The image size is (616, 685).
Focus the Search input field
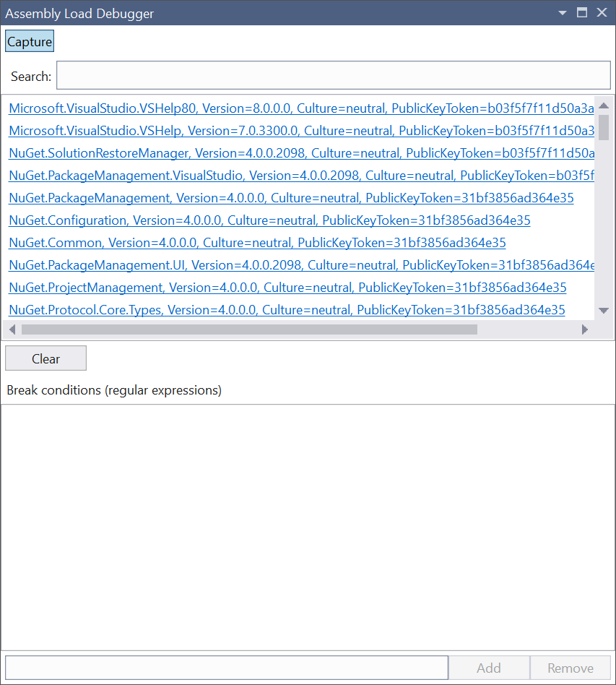coord(334,75)
